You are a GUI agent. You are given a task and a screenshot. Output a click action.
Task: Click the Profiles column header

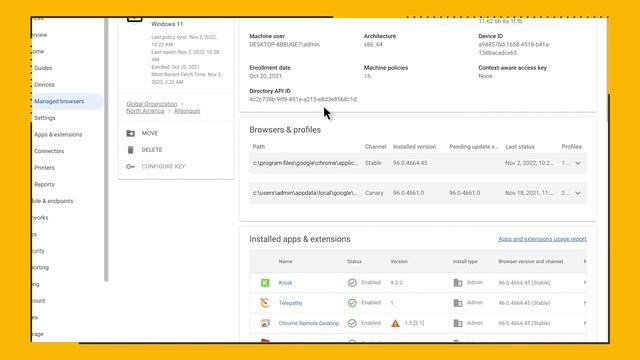[571, 147]
